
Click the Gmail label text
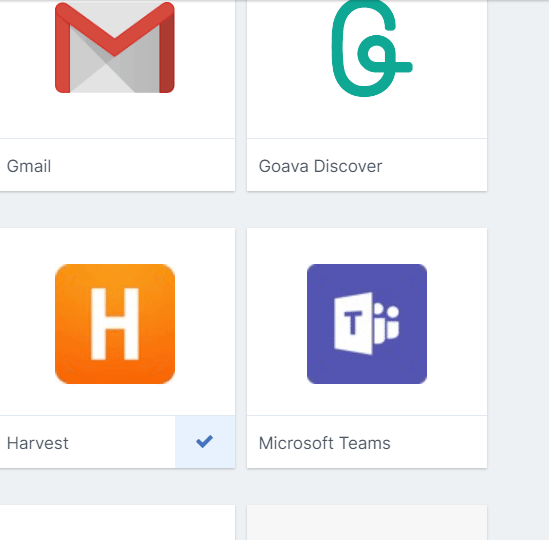point(29,166)
